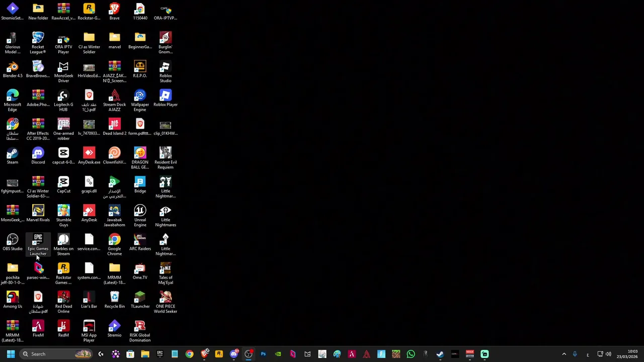Open OBS Studio desktop shortcut

tap(13, 242)
